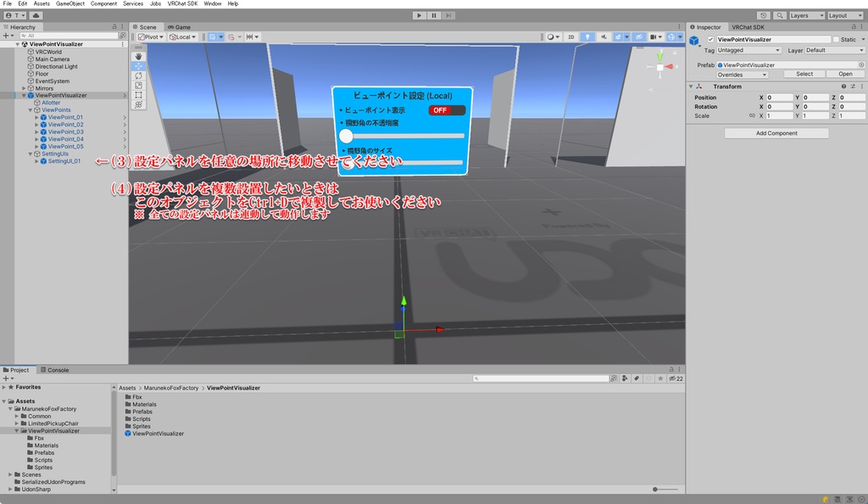Click the orientation gizmo in Scene view
The image size is (868, 504).
tap(659, 67)
